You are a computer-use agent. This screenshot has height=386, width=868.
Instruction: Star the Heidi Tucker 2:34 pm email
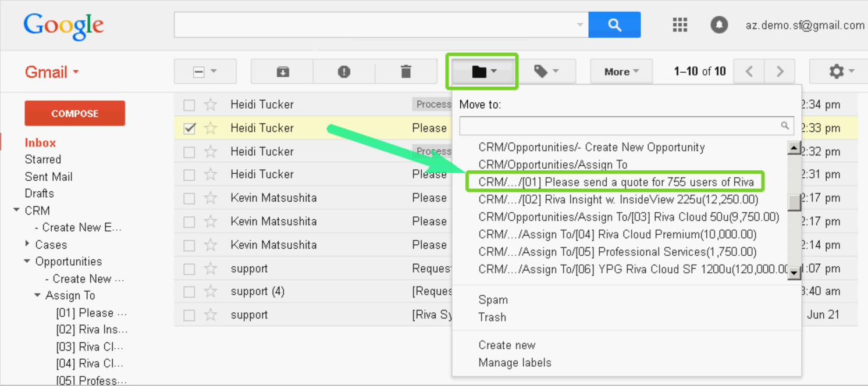tap(211, 105)
